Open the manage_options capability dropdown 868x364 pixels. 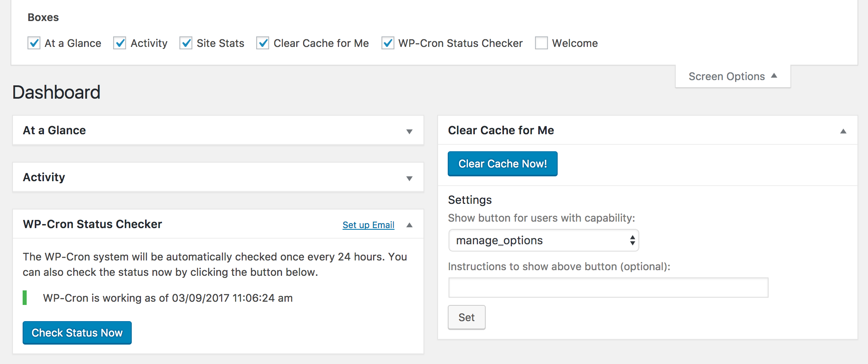coord(543,241)
